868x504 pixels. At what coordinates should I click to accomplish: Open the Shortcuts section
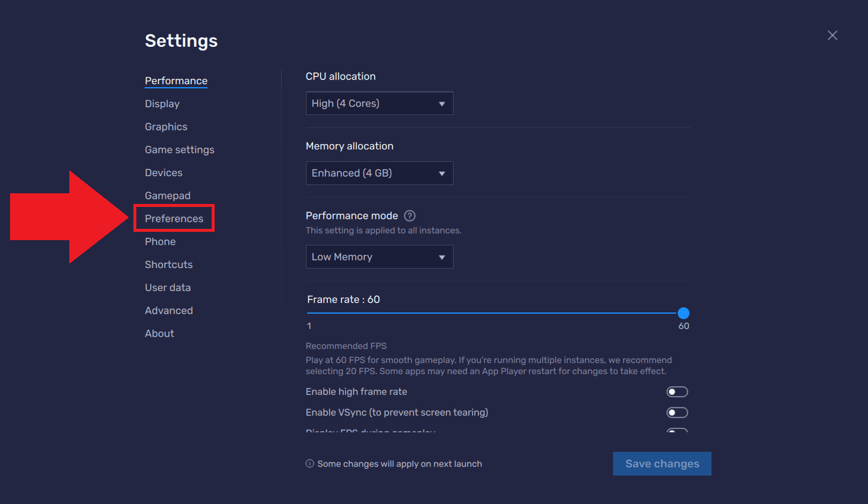tap(169, 264)
